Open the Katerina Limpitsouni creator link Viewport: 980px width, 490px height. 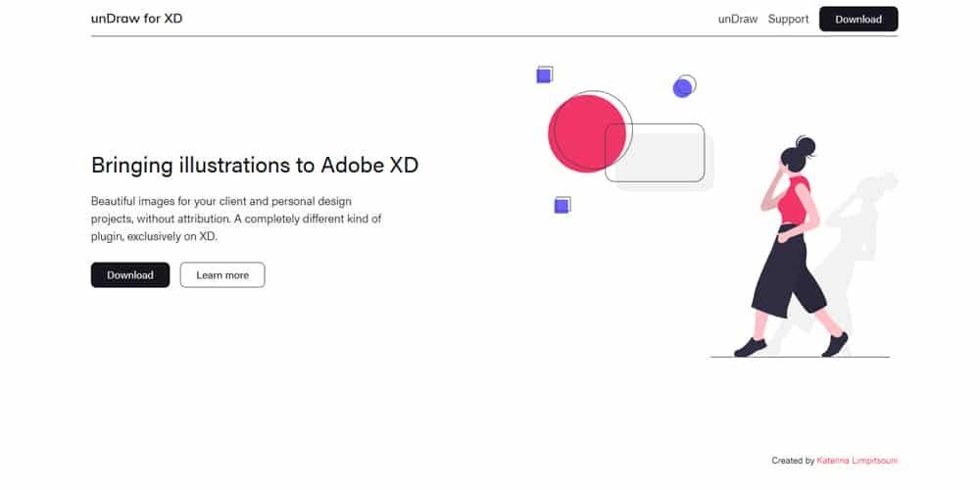[857, 461]
